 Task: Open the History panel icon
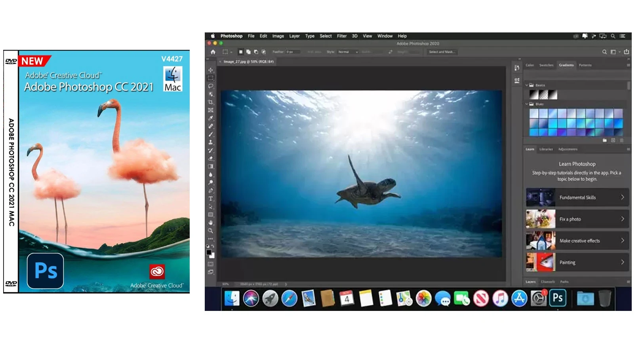(x=517, y=68)
